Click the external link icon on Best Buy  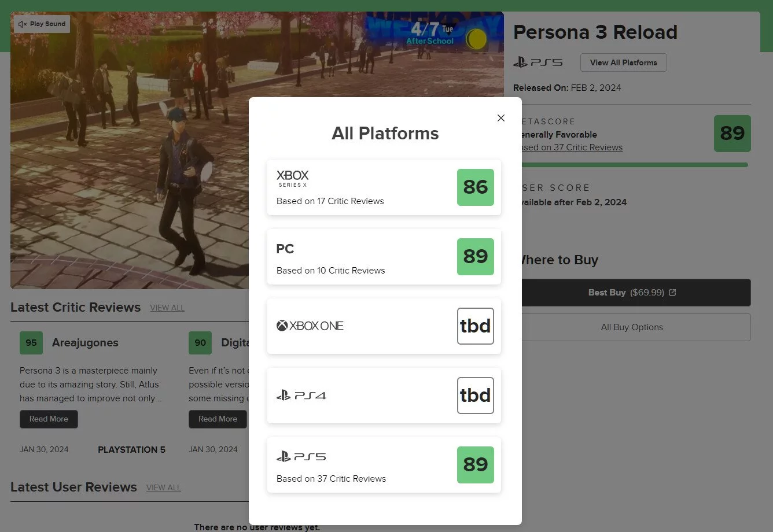coord(672,293)
